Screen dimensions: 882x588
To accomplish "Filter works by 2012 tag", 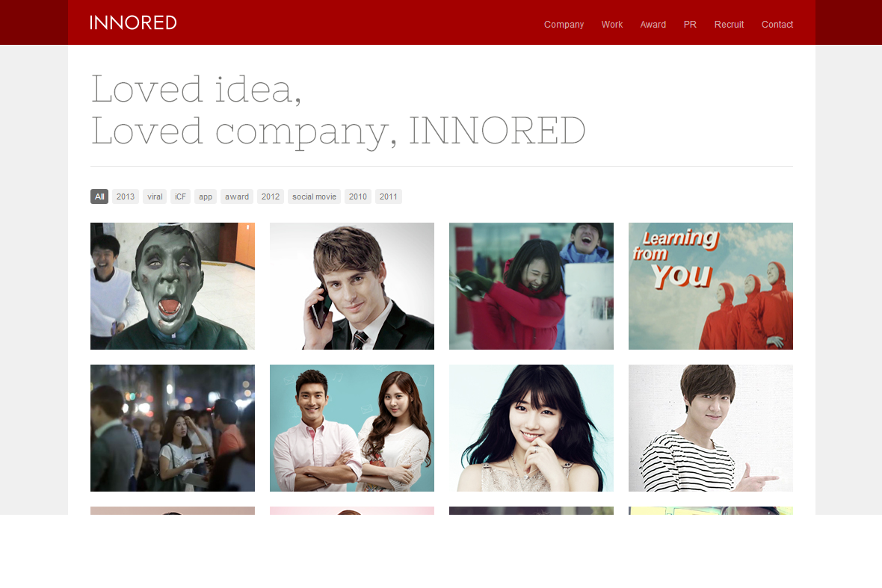I will 271,196.
